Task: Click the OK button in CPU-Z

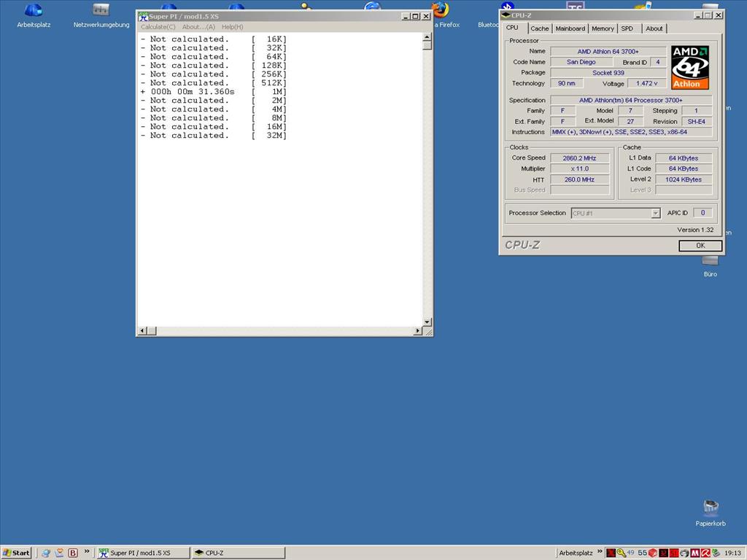Action: coord(700,246)
